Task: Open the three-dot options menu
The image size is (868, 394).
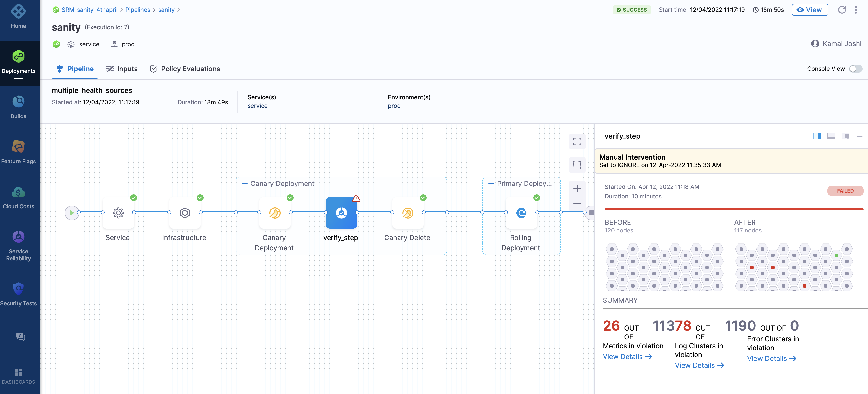Action: point(856,10)
